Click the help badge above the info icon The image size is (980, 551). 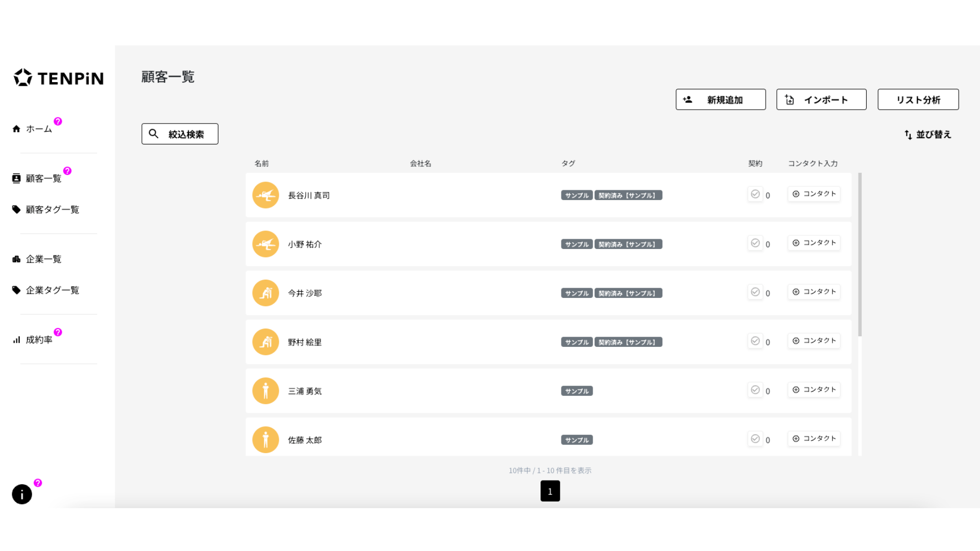38,483
